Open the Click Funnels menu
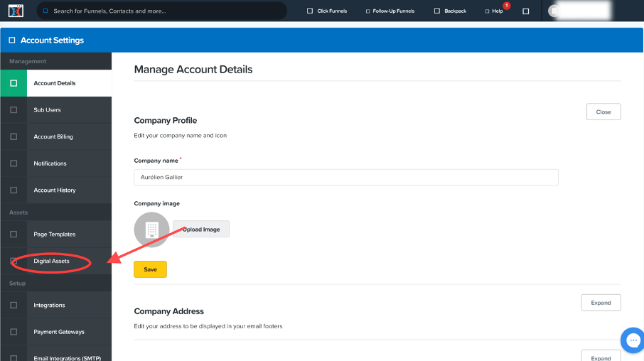 (327, 11)
